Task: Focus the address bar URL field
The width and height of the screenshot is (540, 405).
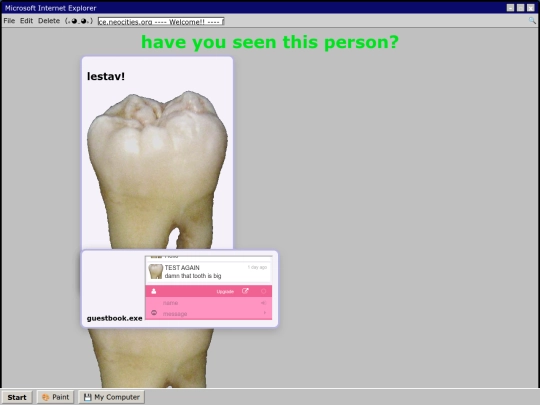Action: click(161, 21)
